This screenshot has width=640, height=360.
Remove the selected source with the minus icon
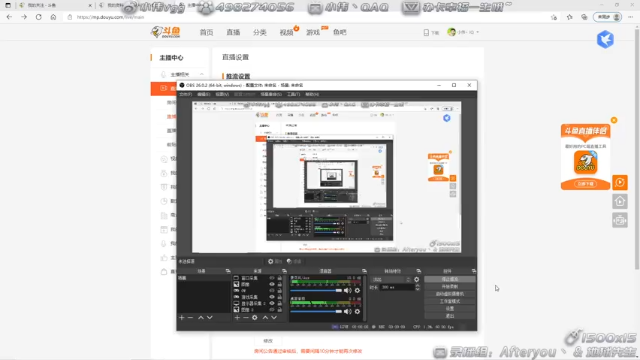coord(246,318)
